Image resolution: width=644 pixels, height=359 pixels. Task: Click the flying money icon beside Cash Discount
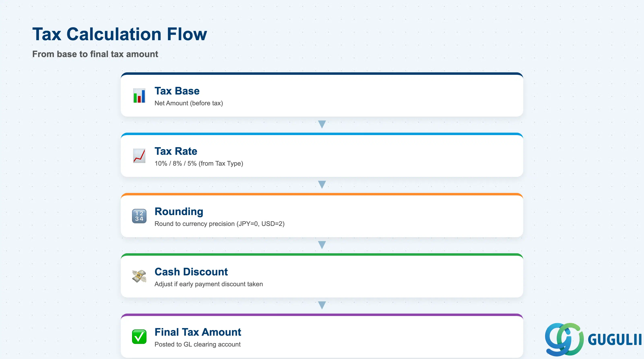pos(139,276)
